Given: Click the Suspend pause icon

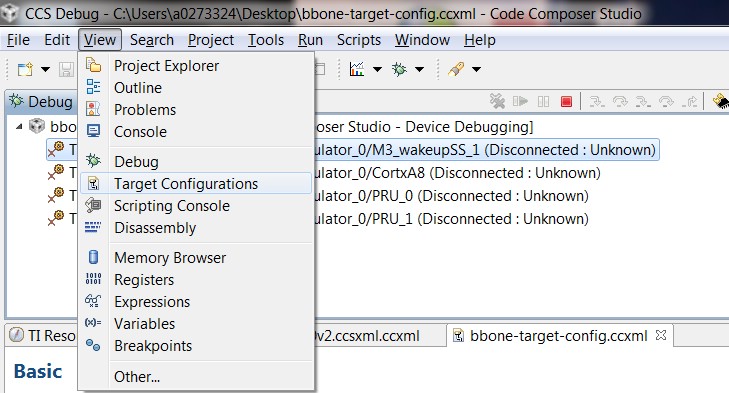Looking at the screenshot, I should click(543, 101).
